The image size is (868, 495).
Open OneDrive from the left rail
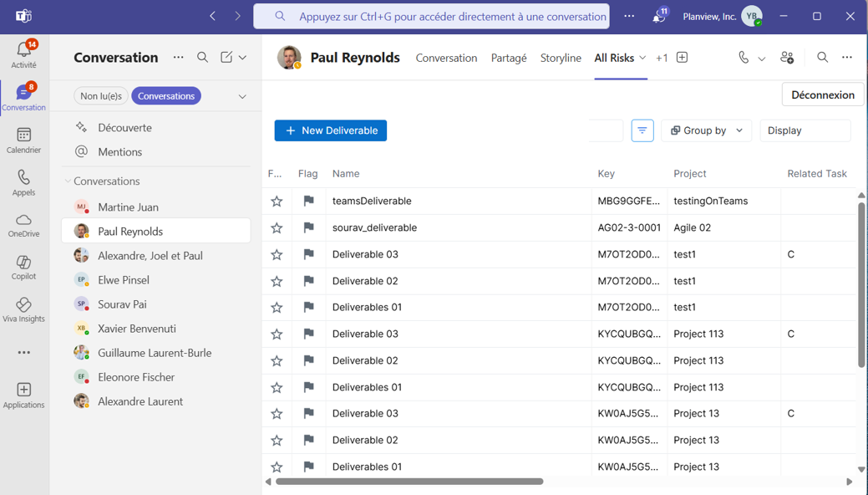pos(23,225)
